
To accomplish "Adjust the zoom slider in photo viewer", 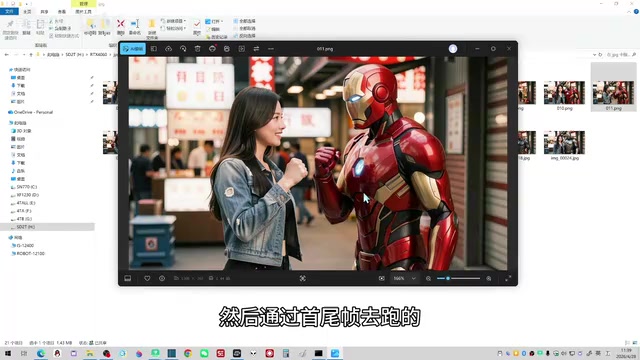I will coord(458,278).
